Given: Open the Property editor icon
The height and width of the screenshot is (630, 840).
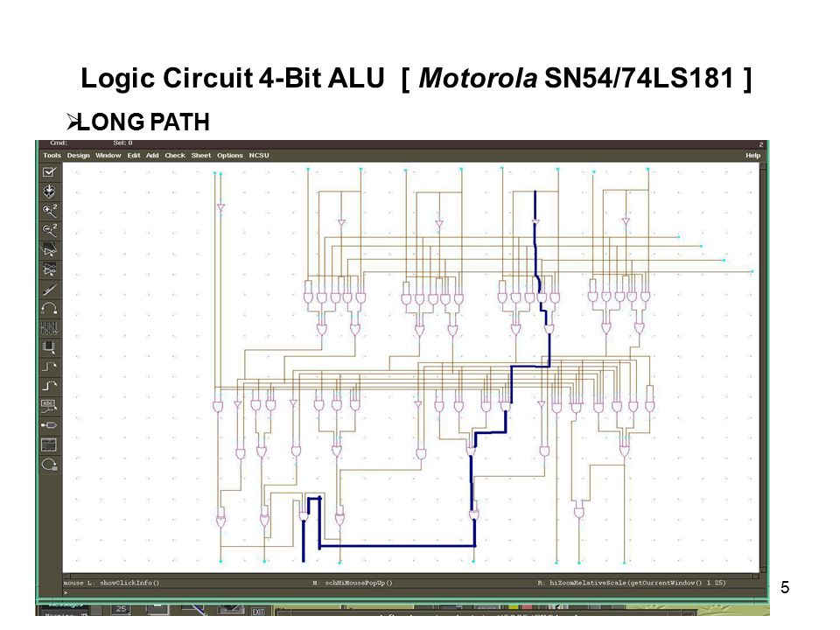Looking at the screenshot, I should [x=49, y=328].
